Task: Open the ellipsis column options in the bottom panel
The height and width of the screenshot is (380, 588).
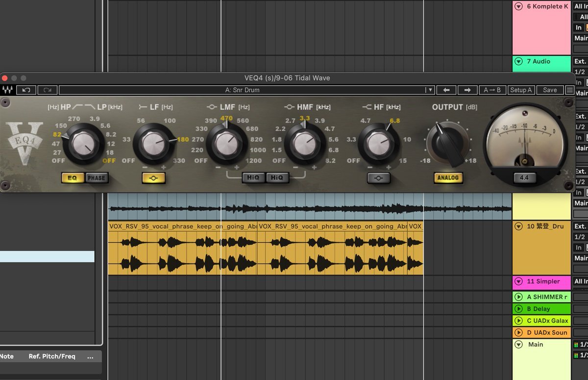Action: tap(90, 356)
